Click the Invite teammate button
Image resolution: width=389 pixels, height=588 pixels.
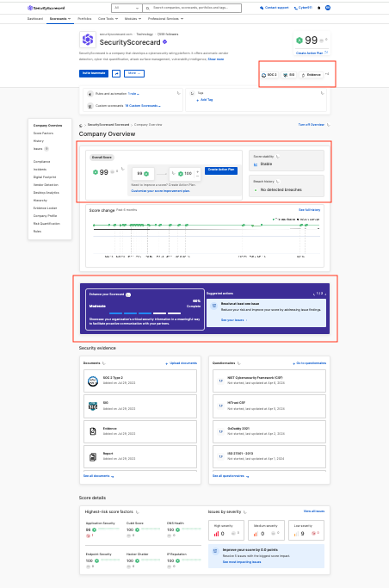tap(94, 73)
